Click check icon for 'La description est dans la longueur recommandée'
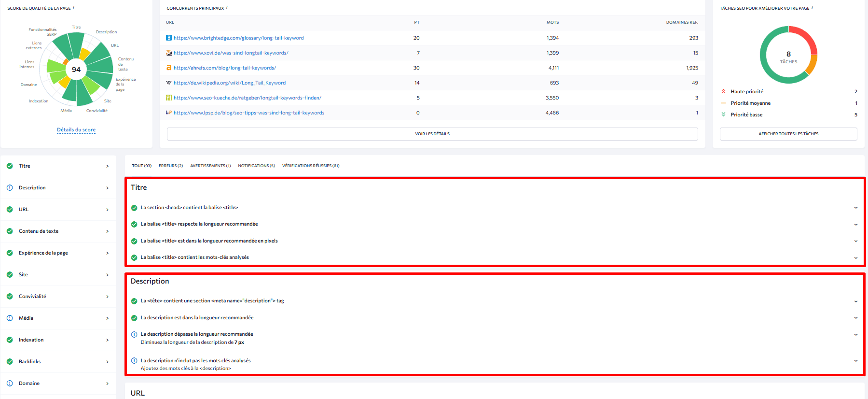Image resolution: width=868 pixels, height=399 pixels. 134,318
